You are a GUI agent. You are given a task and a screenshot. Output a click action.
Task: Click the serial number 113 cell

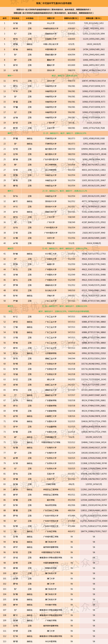coord(5,641)
